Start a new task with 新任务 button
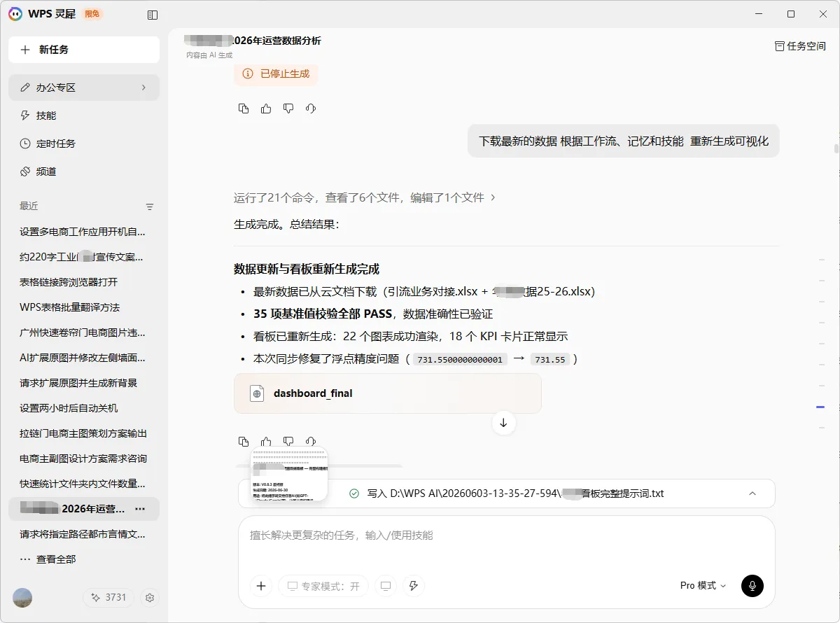Viewport: 840px width, 623px height. click(x=84, y=50)
